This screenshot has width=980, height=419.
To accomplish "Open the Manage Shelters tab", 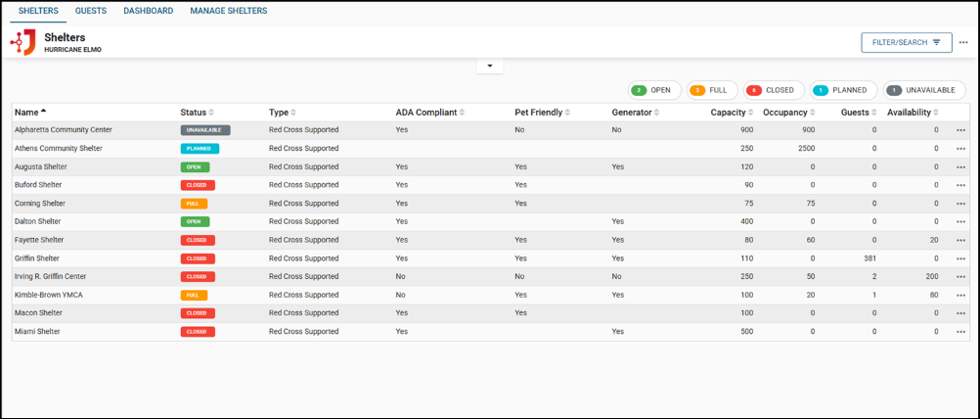I will click(x=228, y=11).
